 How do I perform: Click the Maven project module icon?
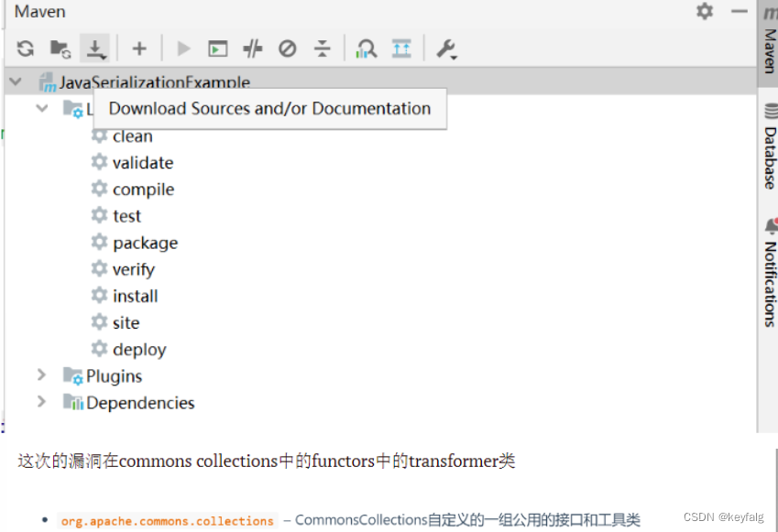click(x=48, y=82)
